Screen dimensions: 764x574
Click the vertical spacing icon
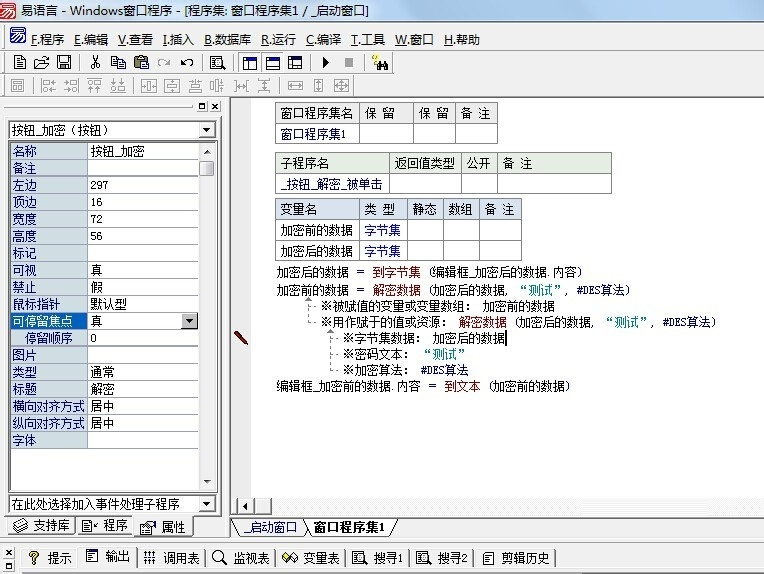coord(264,86)
